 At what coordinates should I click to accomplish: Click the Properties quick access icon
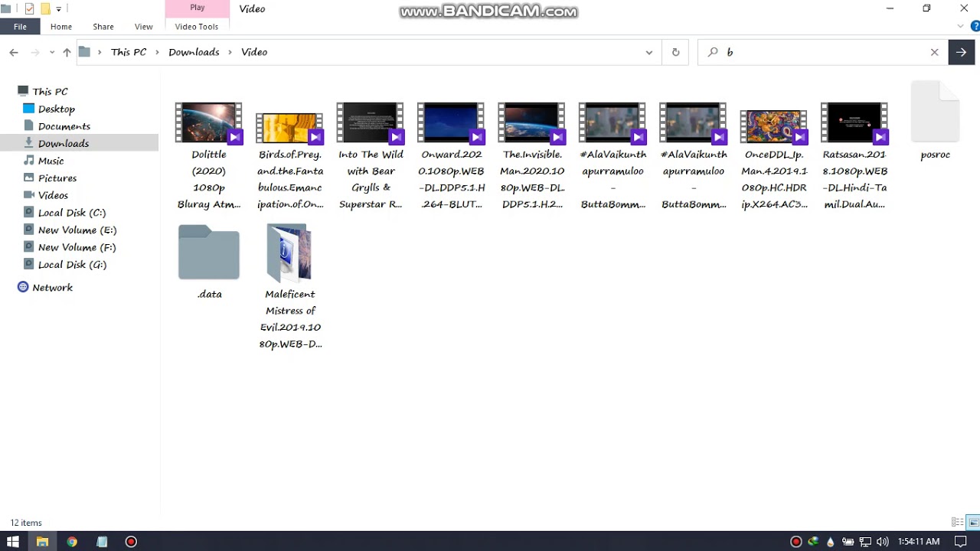(x=29, y=8)
